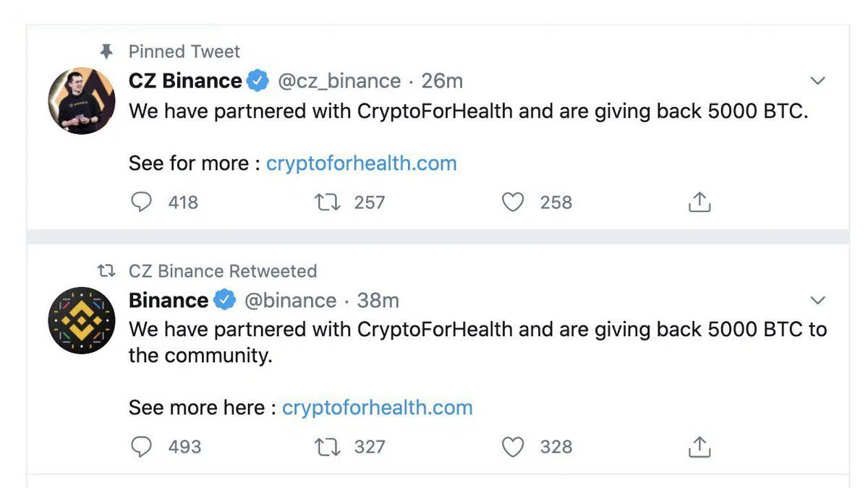This screenshot has width=868, height=488.
Task: Reply to the Binance retweeted tweet
Action: 142,447
